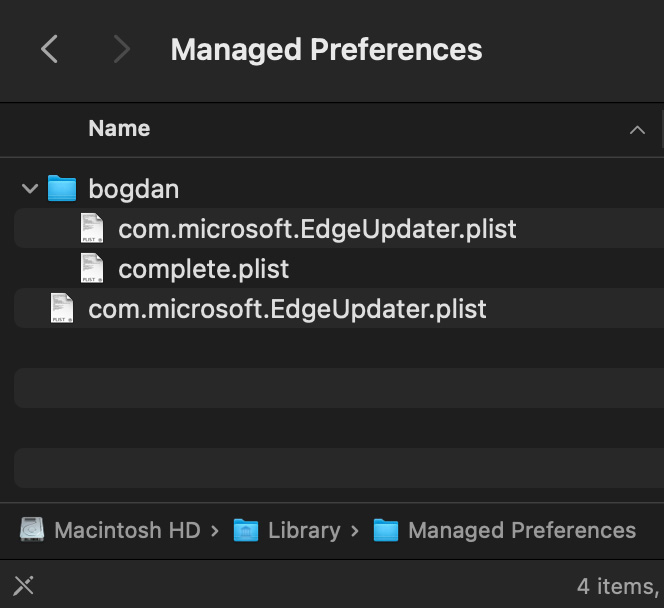Viewport: 664px width, 608px height.
Task: Click the Macintosh HD disk icon in path bar
Action: click(33, 530)
